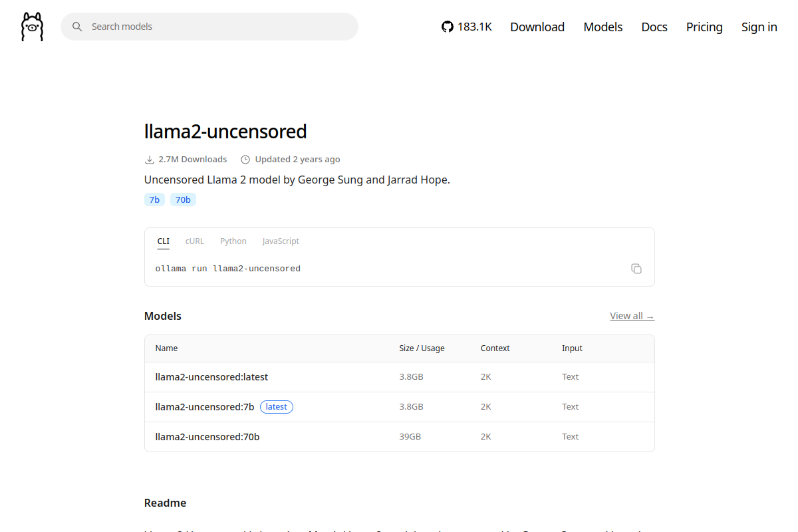
Task: Click the Ollama llama logo
Action: pos(32,27)
